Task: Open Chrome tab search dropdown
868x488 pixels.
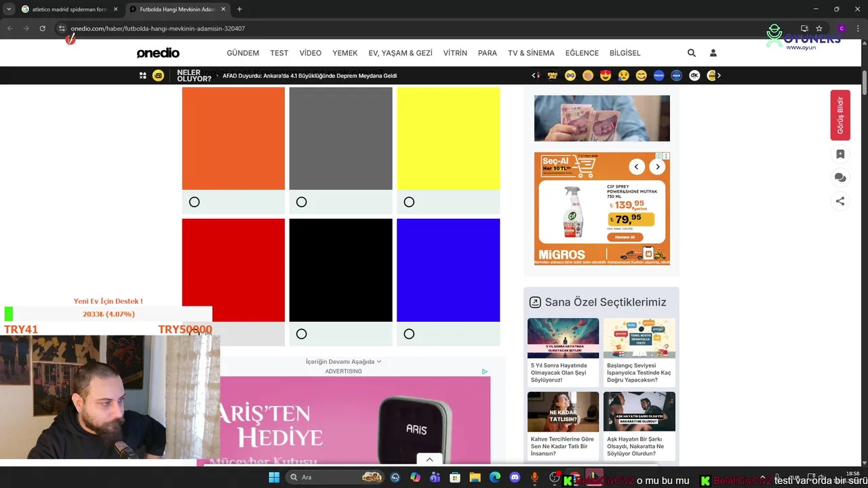Action: point(9,9)
